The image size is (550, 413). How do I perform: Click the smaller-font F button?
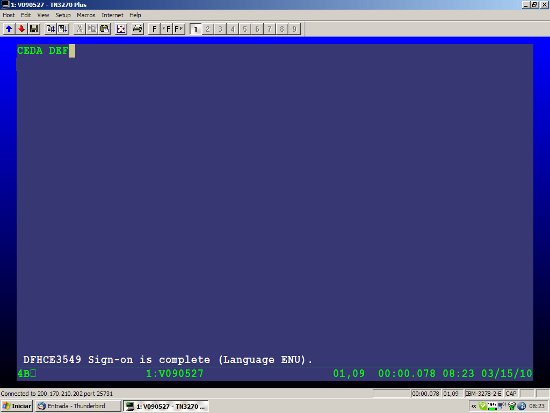[167, 29]
